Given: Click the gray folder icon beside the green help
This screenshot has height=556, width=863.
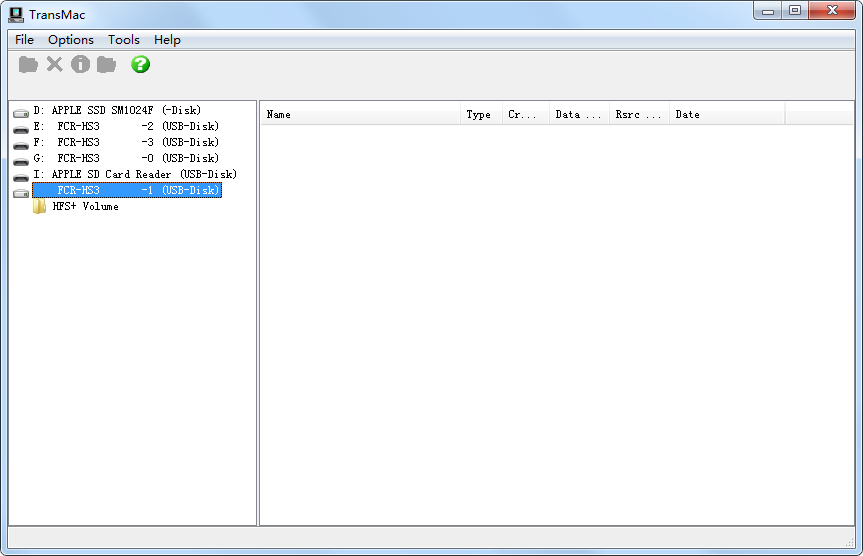Looking at the screenshot, I should point(106,64).
